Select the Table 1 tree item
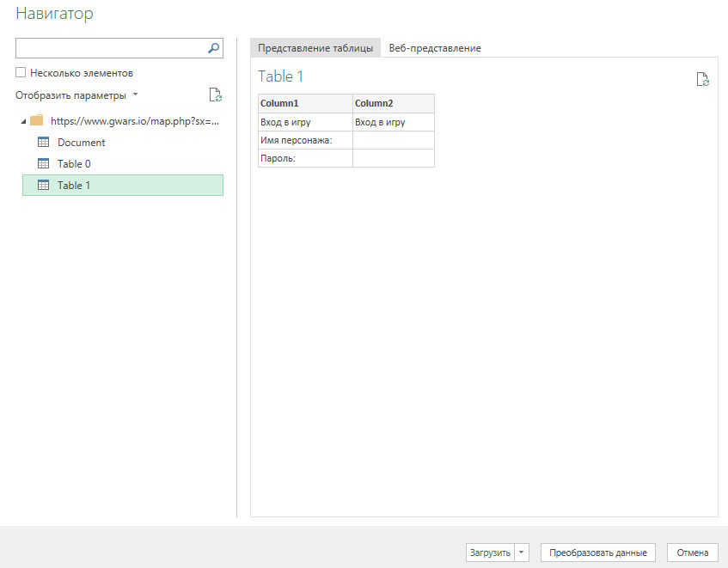This screenshot has height=568, width=728. pyautogui.click(x=123, y=185)
